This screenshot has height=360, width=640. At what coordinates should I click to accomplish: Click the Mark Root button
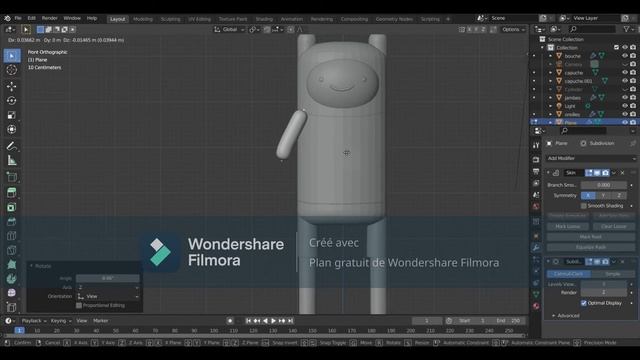pos(591,237)
